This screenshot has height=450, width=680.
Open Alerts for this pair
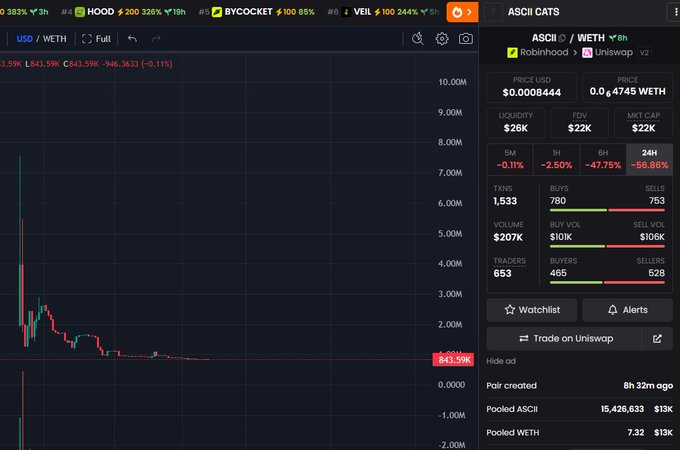[628, 310]
